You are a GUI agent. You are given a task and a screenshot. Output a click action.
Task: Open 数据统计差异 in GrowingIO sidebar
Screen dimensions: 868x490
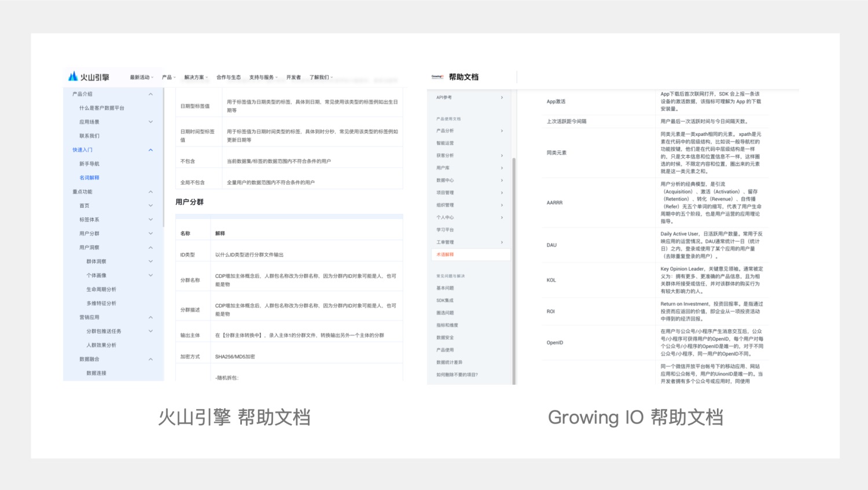point(450,363)
